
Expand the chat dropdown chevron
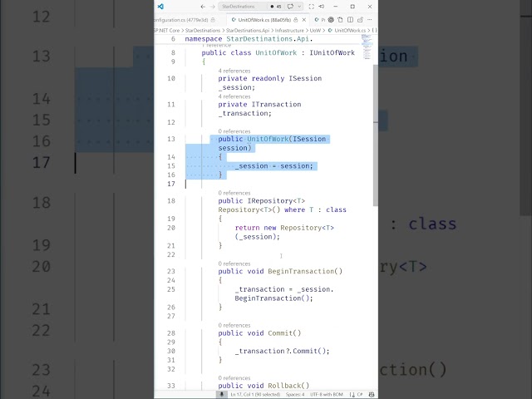pyautogui.click(x=299, y=7)
